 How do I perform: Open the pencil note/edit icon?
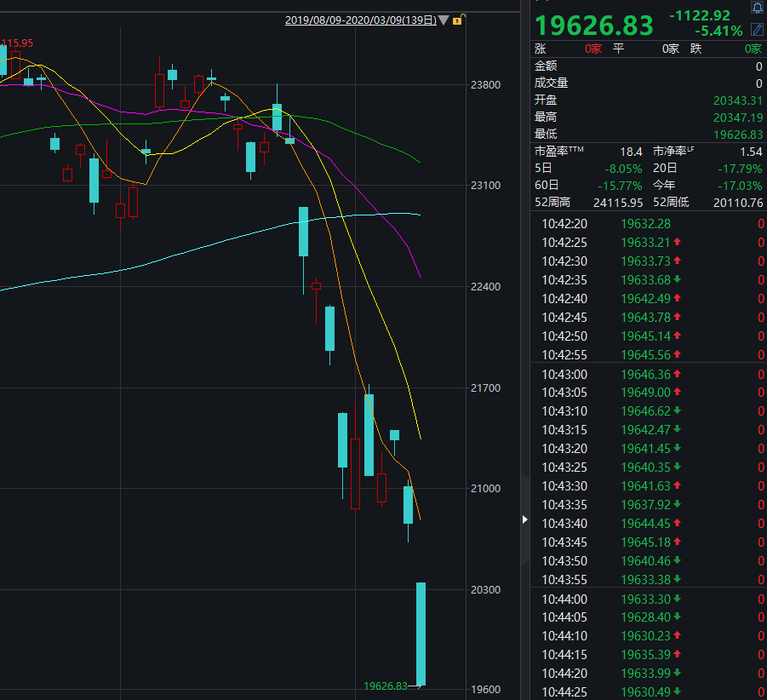pos(757,30)
